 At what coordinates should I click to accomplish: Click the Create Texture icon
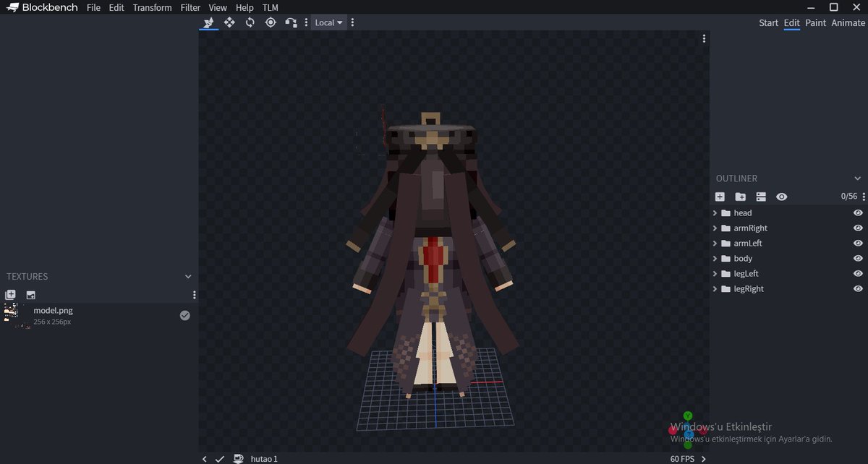[x=31, y=295]
